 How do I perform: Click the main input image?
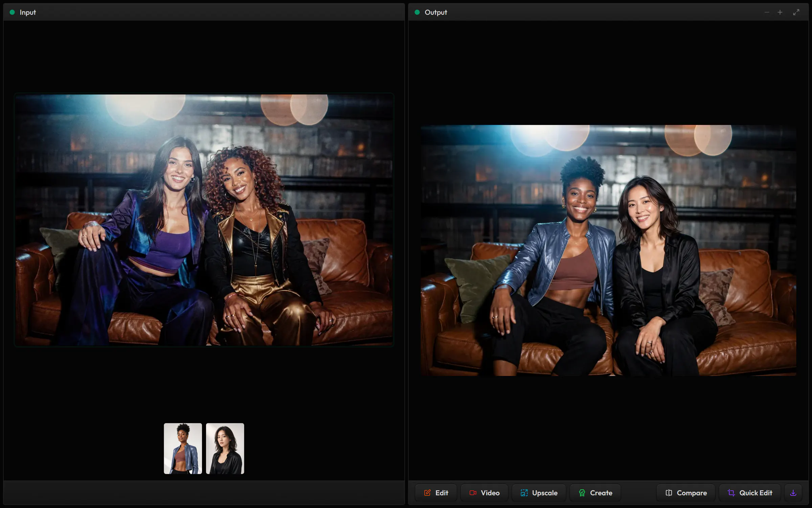[x=204, y=220]
